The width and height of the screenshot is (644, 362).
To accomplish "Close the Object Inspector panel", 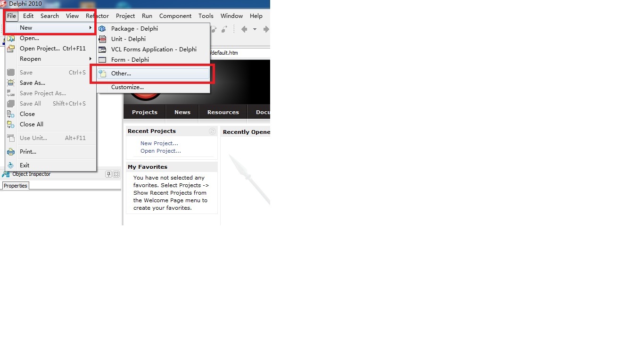I will (x=116, y=174).
